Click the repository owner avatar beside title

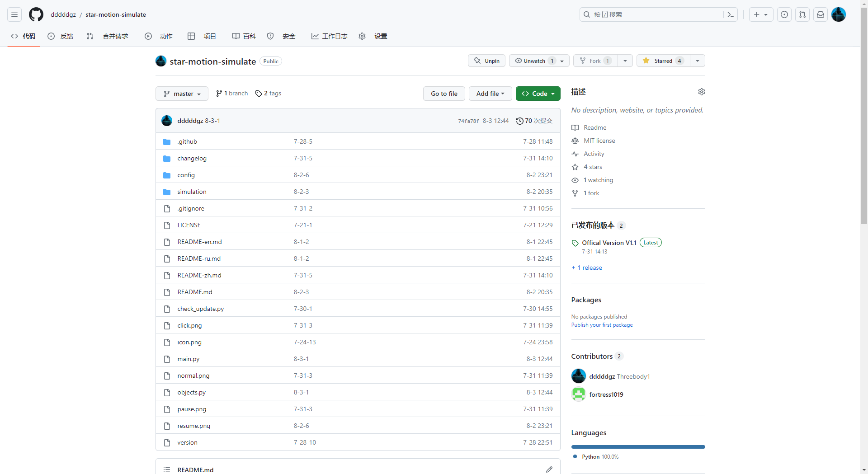point(161,61)
